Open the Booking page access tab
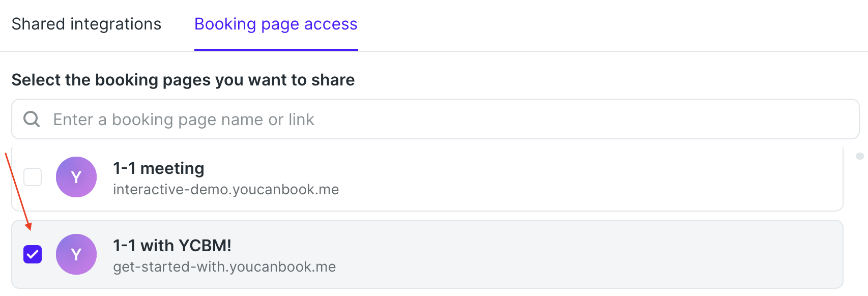Image resolution: width=868 pixels, height=296 pixels. (x=276, y=24)
